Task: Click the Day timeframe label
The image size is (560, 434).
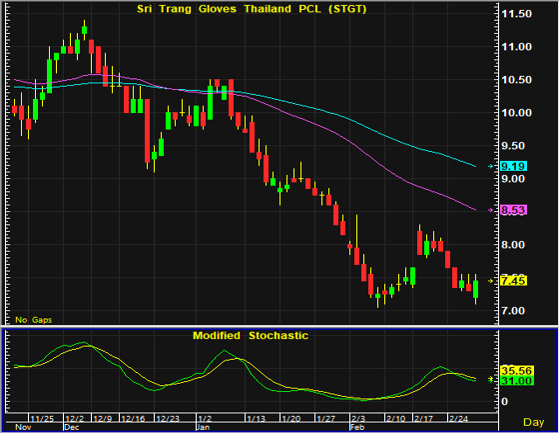Action: [534, 422]
